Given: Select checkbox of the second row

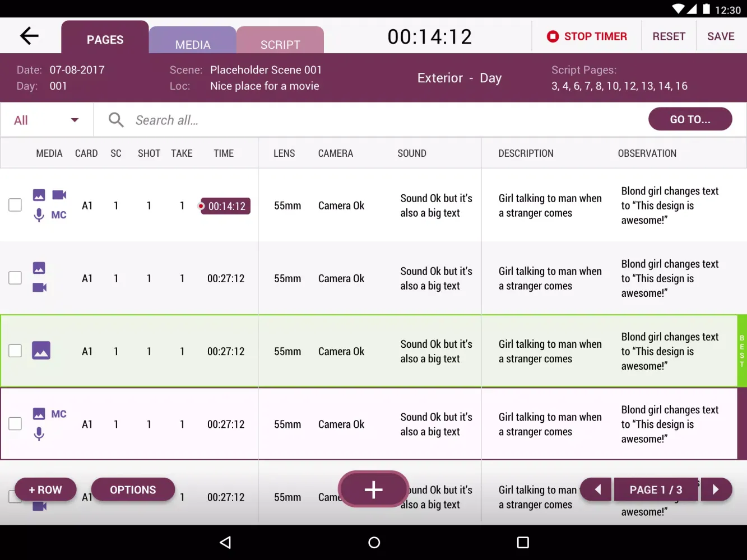Looking at the screenshot, I should click(15, 278).
